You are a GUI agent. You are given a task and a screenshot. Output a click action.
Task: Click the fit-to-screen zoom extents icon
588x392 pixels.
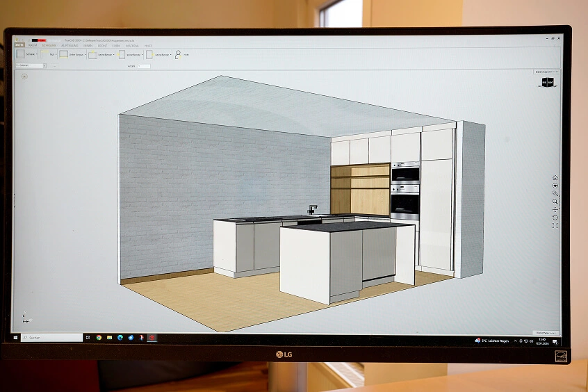[555, 225]
